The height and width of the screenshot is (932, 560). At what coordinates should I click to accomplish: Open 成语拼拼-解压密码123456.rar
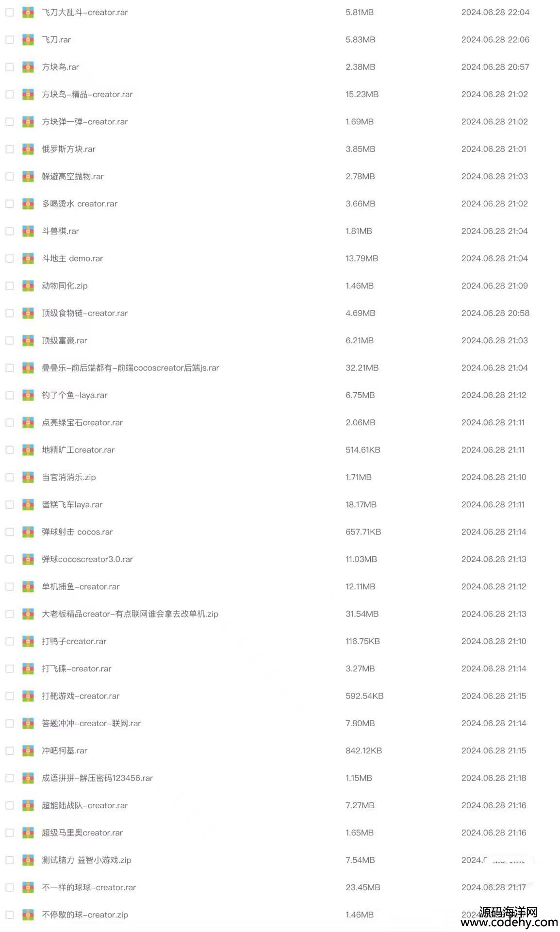pos(98,778)
